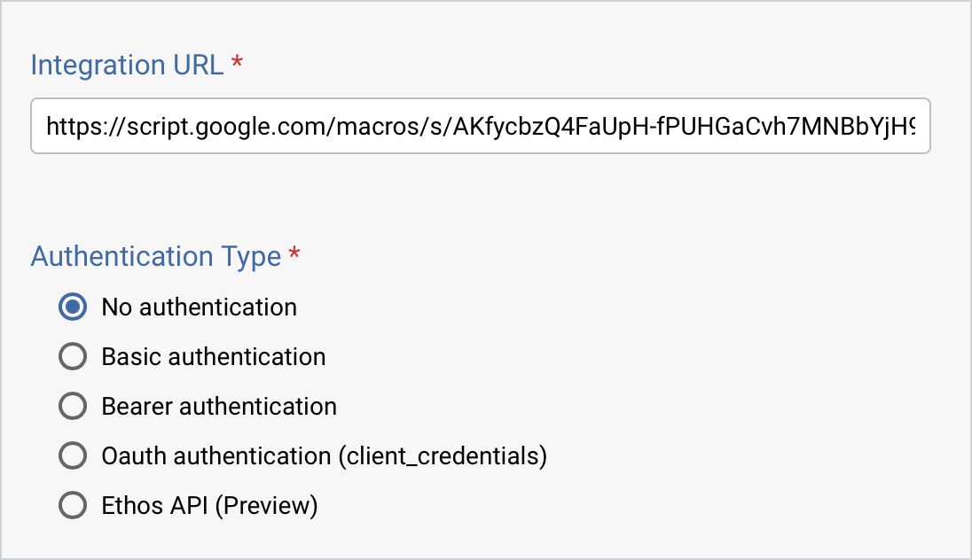The height and width of the screenshot is (560, 972).
Task: Click the No authentication label text
Action: 199,307
